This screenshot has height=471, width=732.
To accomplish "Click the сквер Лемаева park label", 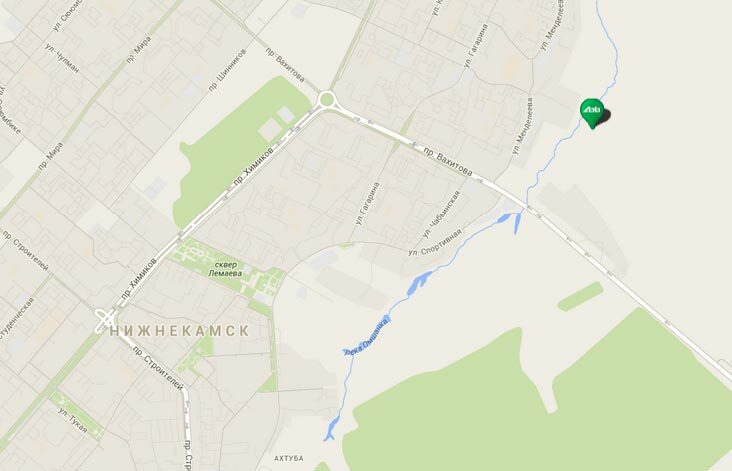I will click(225, 269).
